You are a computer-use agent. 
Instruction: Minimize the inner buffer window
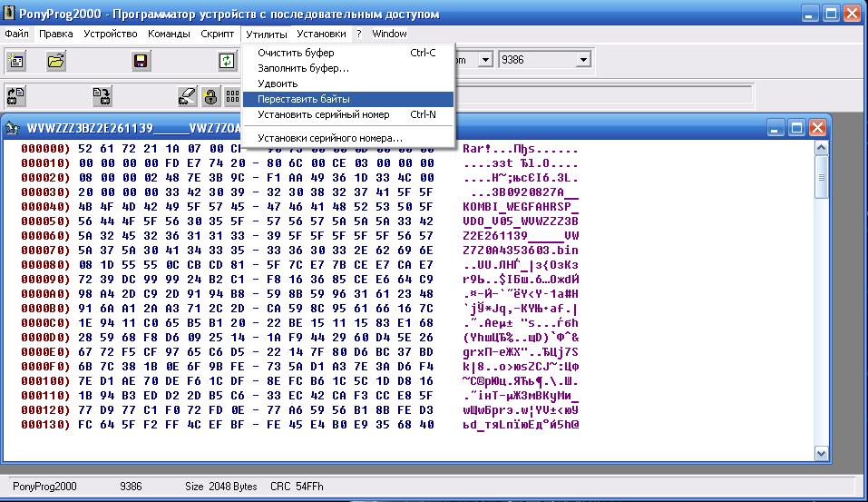point(775,129)
